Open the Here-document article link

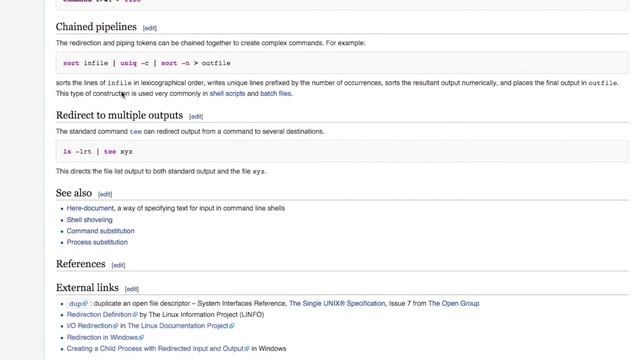click(90, 208)
